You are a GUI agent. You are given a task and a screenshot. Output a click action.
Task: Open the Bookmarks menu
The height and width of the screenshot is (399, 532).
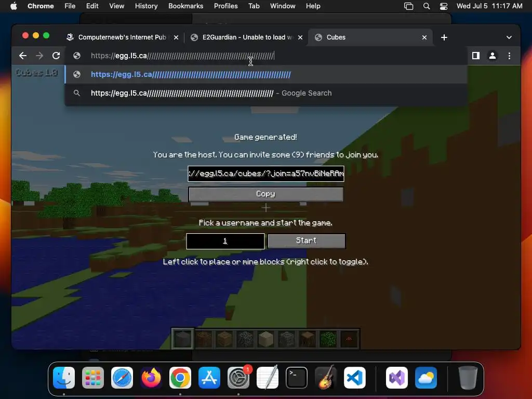click(x=185, y=6)
